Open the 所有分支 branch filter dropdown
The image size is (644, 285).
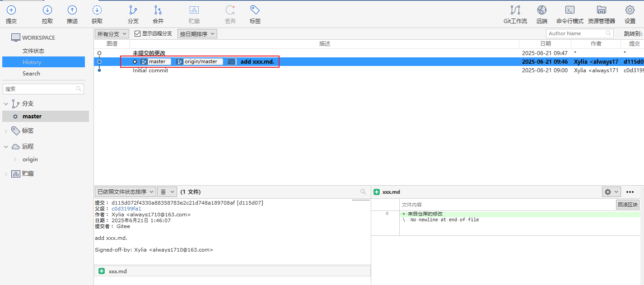pyautogui.click(x=112, y=34)
